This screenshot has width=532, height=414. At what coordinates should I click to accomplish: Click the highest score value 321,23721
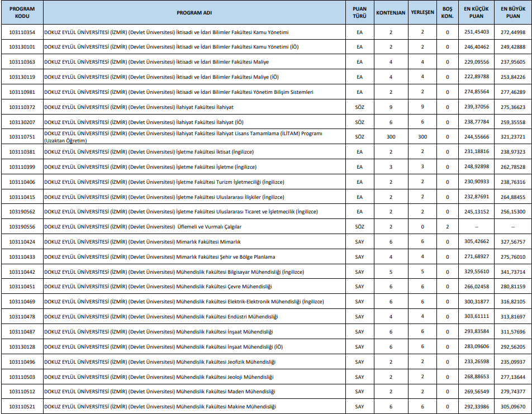coord(512,137)
